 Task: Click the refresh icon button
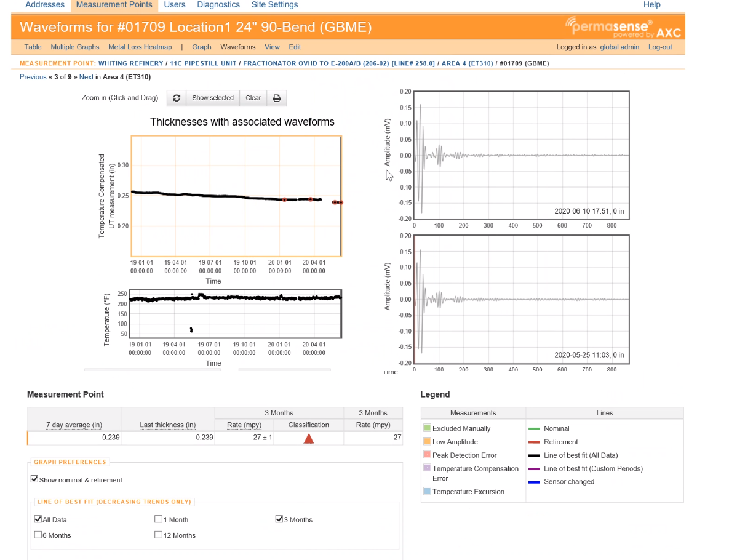point(177,98)
